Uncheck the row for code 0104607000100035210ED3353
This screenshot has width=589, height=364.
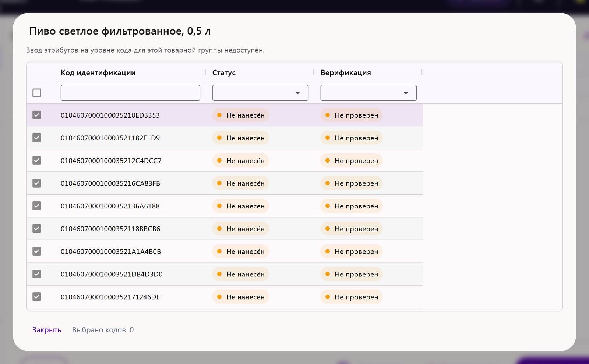[x=37, y=115]
